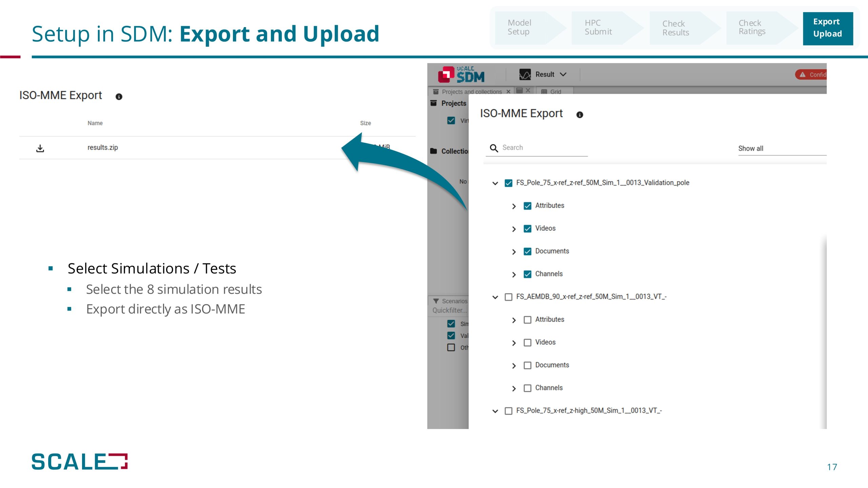The height and width of the screenshot is (488, 868).
Task: Click the Scenarios filter funnel icon
Action: tap(436, 301)
